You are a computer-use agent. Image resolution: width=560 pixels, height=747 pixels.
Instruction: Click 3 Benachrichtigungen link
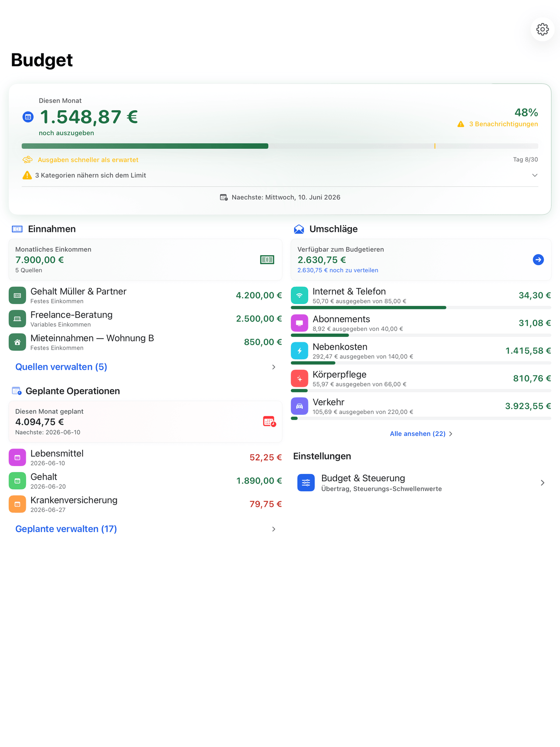[x=504, y=124]
